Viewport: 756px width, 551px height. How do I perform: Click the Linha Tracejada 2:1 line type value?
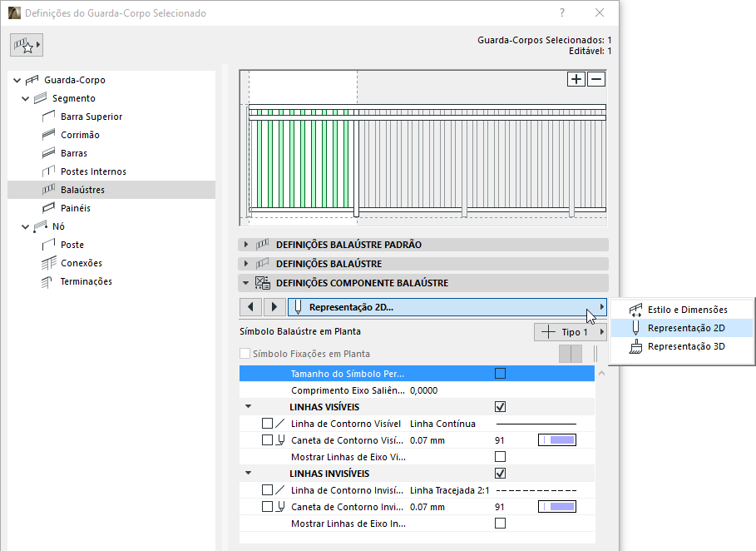pyautogui.click(x=449, y=490)
